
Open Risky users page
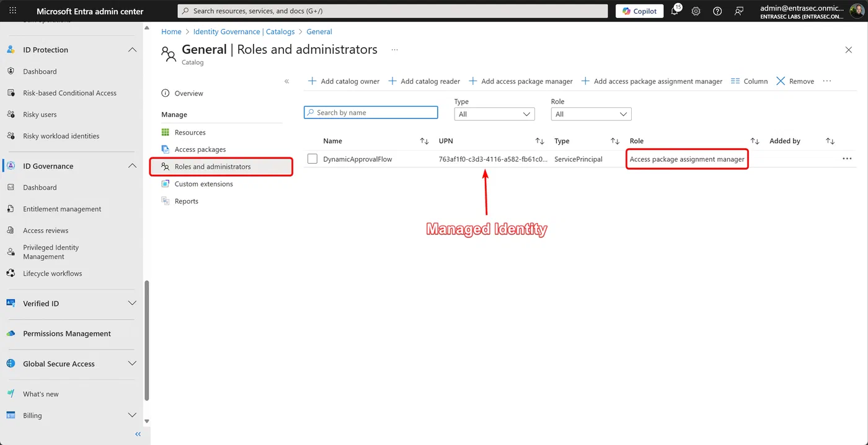pos(40,115)
